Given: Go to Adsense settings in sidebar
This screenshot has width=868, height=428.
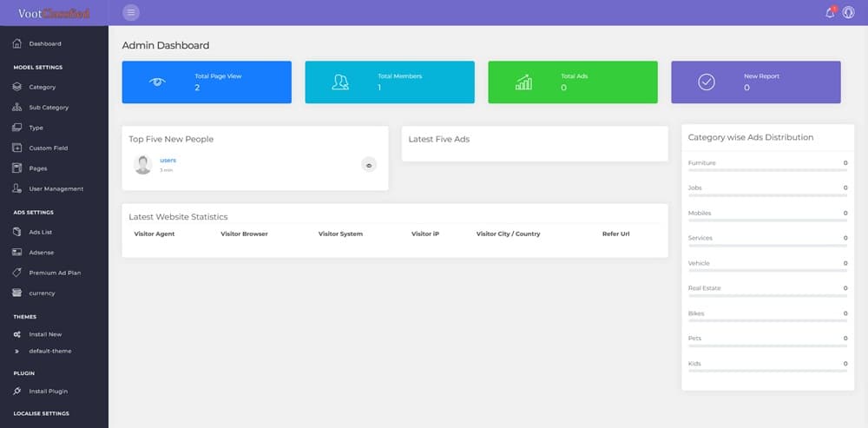Looking at the screenshot, I should (x=41, y=252).
